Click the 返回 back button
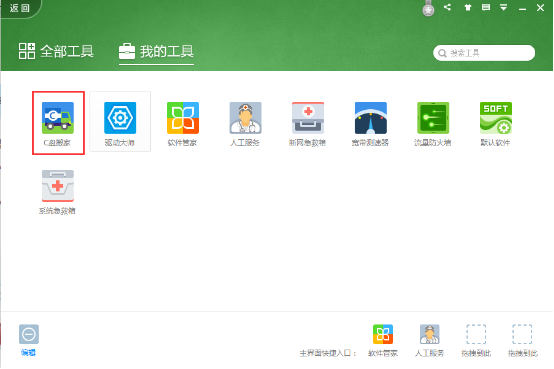 20,8
